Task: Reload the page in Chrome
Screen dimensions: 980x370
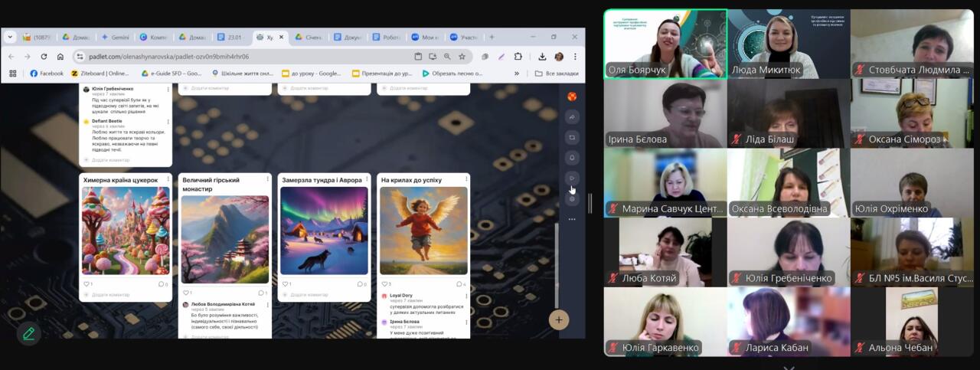Action: coord(44,56)
